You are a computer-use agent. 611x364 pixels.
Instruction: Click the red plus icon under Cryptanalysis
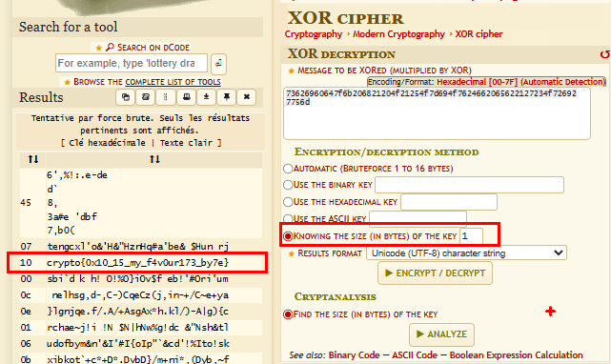coord(550,311)
